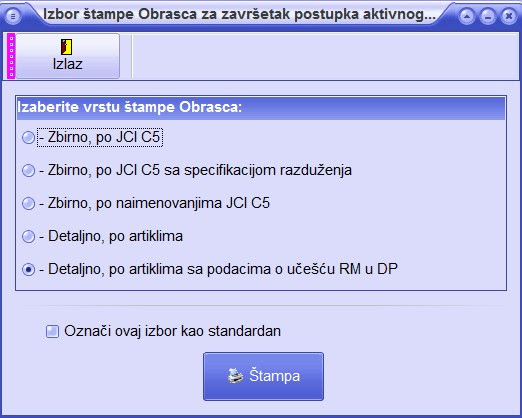Click the toolbar separator next to Izlaz
Image resolution: width=522 pixels, height=418 pixels.
(x=132, y=56)
